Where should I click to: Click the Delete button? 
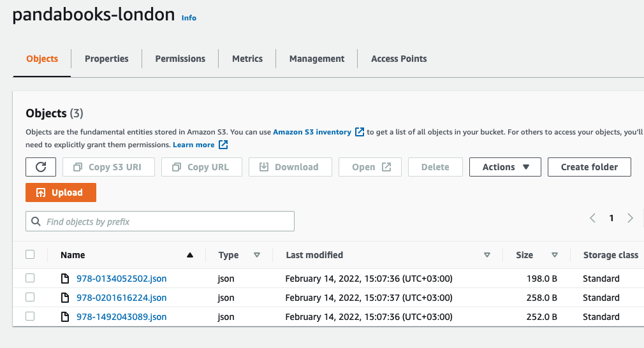tap(435, 167)
